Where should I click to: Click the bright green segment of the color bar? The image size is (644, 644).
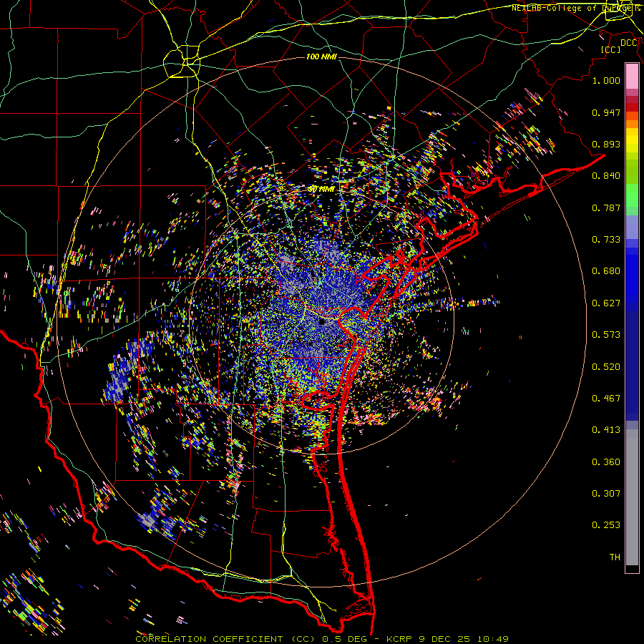[632, 195]
